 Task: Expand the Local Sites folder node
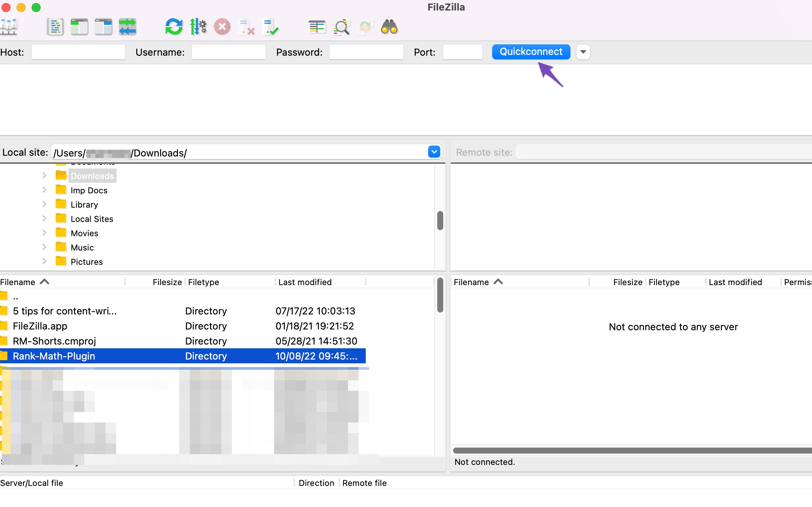tap(44, 219)
